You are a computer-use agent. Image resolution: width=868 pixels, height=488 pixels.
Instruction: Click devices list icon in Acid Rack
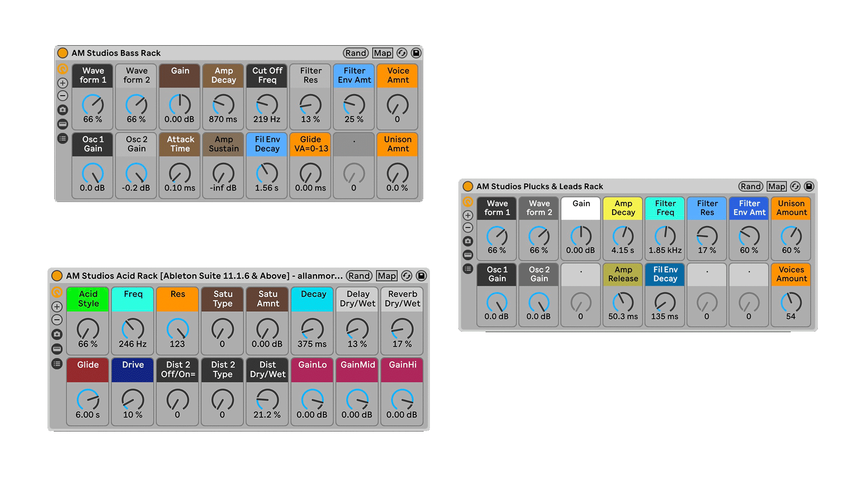[57, 364]
